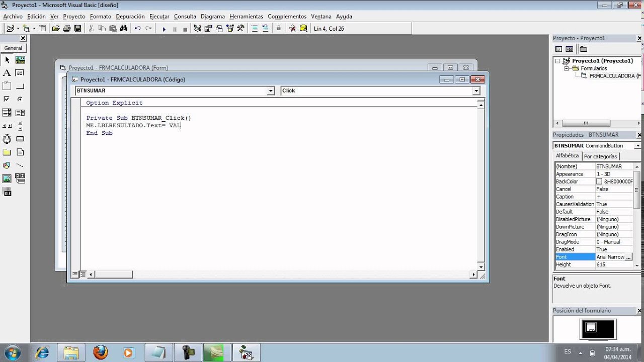
Task: Collapse the Formularios folder node
Action: tap(566, 68)
